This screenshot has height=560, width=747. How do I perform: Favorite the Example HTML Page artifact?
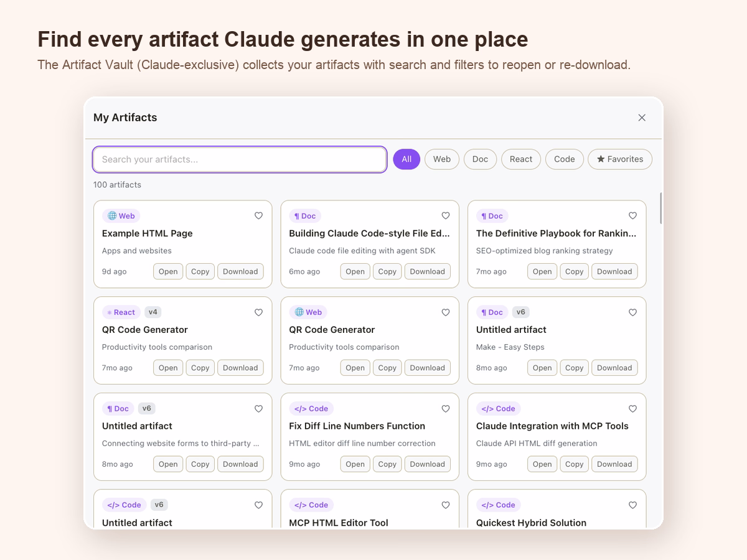pos(258,216)
